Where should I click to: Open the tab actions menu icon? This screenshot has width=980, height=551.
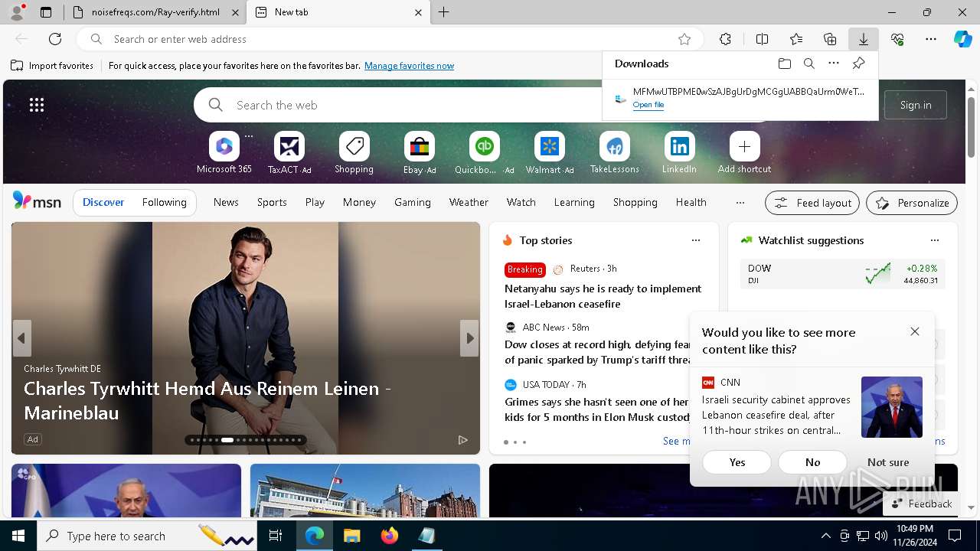[46, 12]
